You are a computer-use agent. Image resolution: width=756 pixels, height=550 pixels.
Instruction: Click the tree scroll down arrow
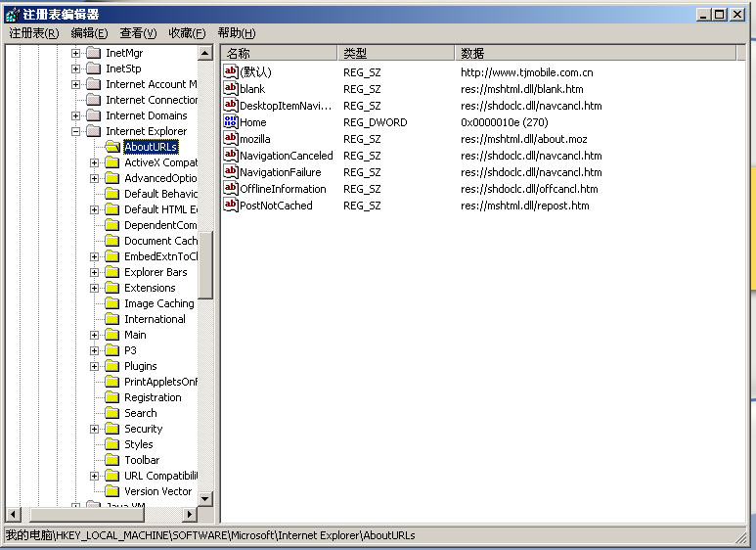tap(205, 498)
